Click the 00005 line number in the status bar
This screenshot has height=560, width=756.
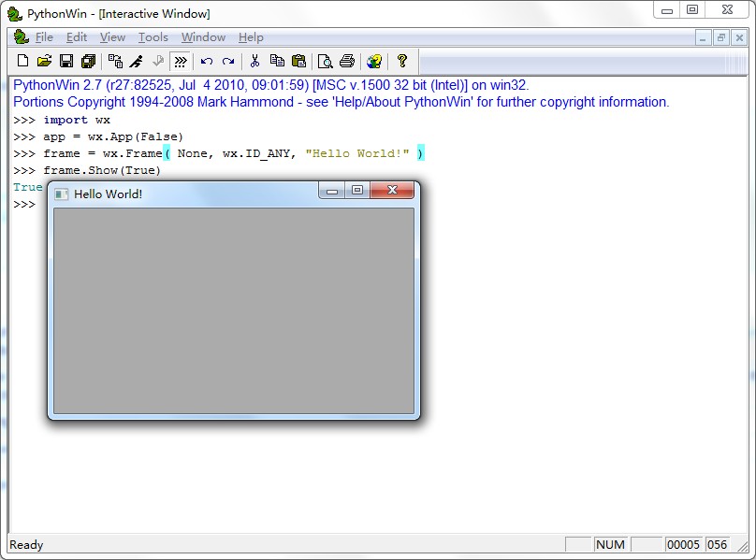coord(683,545)
